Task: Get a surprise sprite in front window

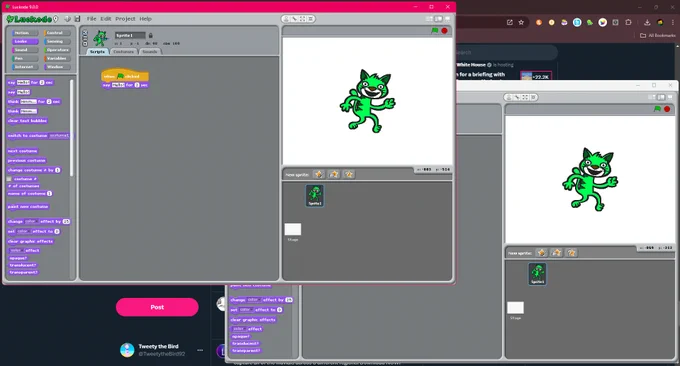Action: click(349, 174)
